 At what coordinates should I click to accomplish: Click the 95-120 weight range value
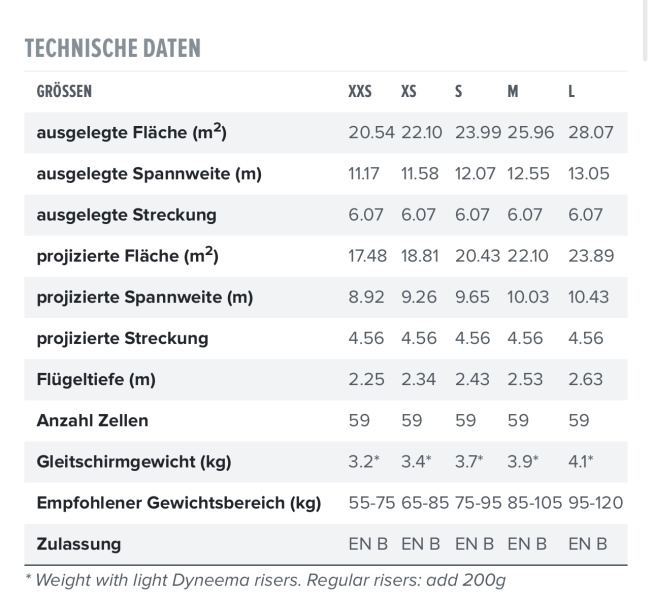click(x=595, y=503)
